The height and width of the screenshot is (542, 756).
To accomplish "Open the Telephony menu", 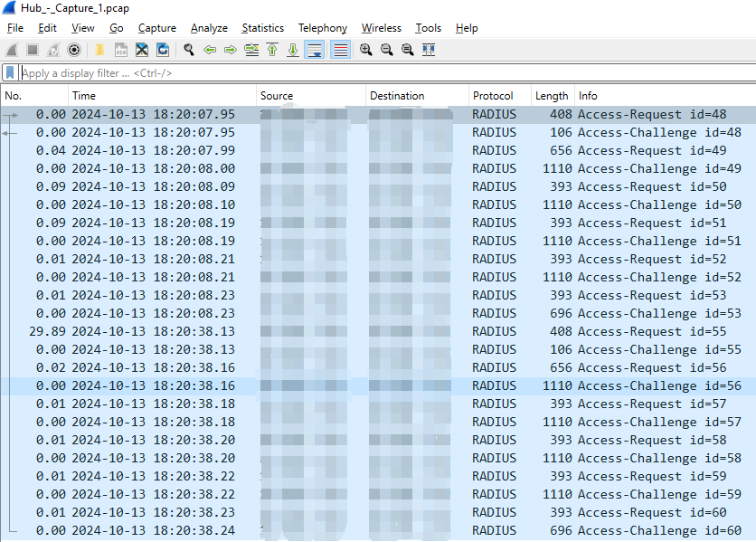I will [322, 28].
